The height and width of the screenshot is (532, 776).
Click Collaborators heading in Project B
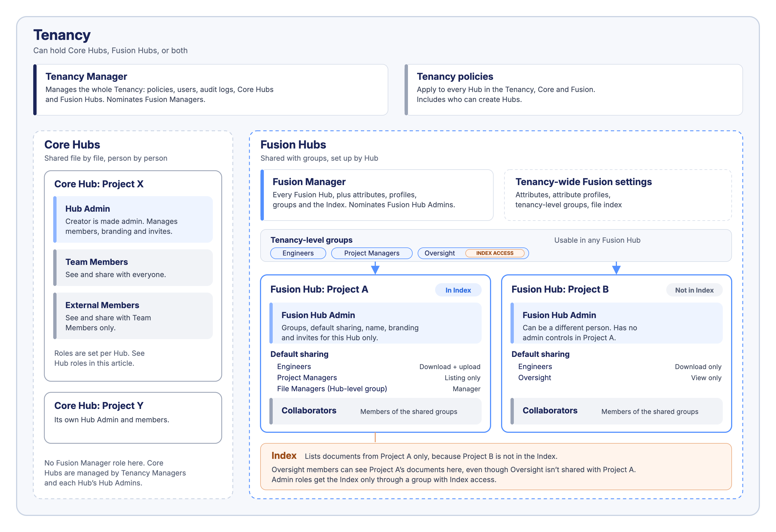pos(550,411)
